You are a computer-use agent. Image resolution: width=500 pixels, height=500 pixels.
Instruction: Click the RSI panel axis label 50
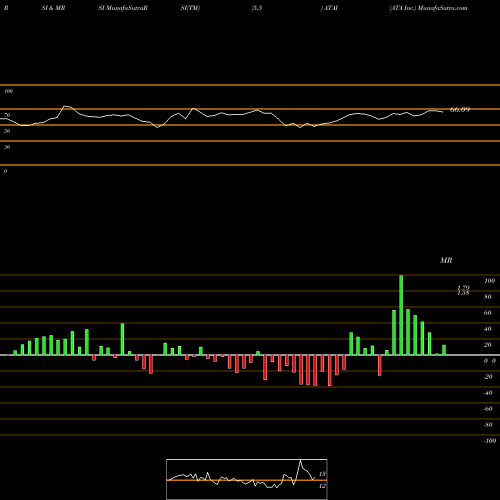tap(7, 131)
